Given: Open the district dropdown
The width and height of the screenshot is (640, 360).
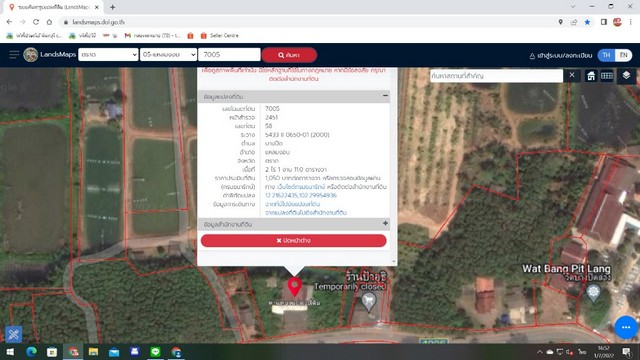Looking at the screenshot, I should pos(169,55).
